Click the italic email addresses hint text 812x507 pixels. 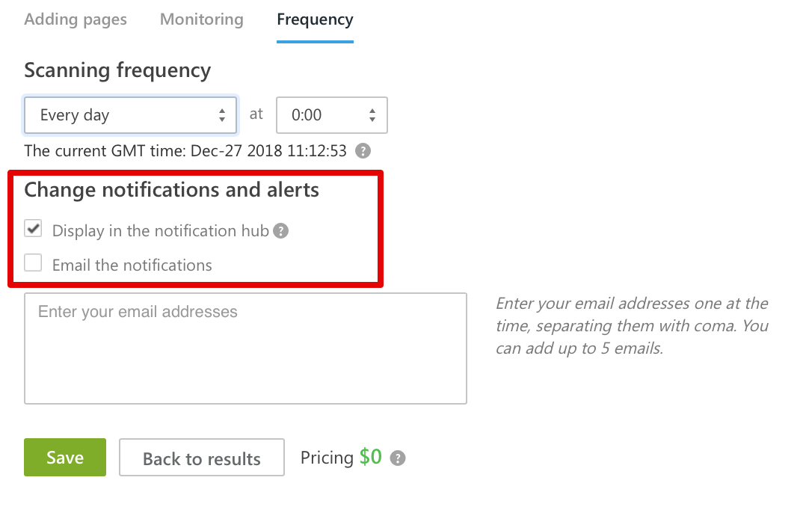pyautogui.click(x=632, y=326)
